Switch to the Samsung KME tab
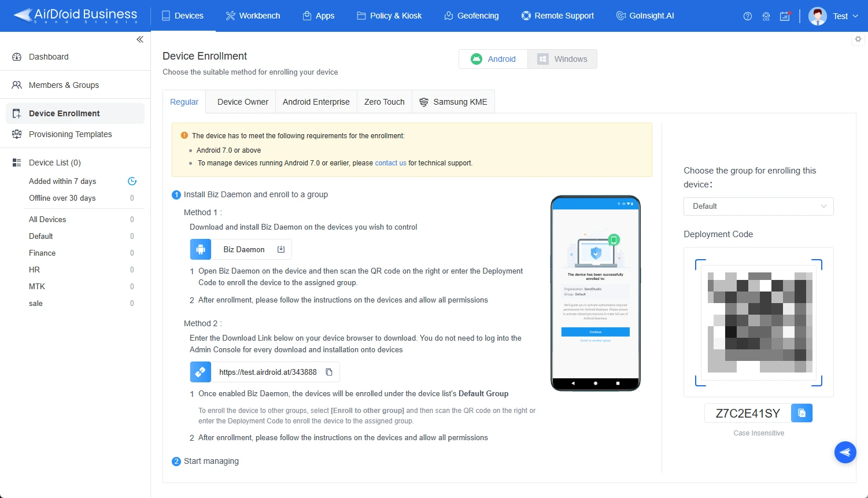 click(453, 102)
